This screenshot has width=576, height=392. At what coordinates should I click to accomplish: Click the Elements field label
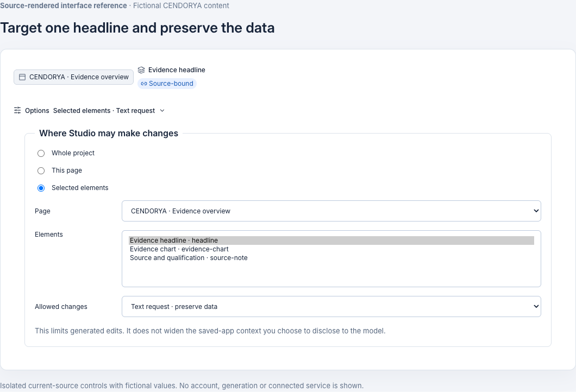[49, 235]
